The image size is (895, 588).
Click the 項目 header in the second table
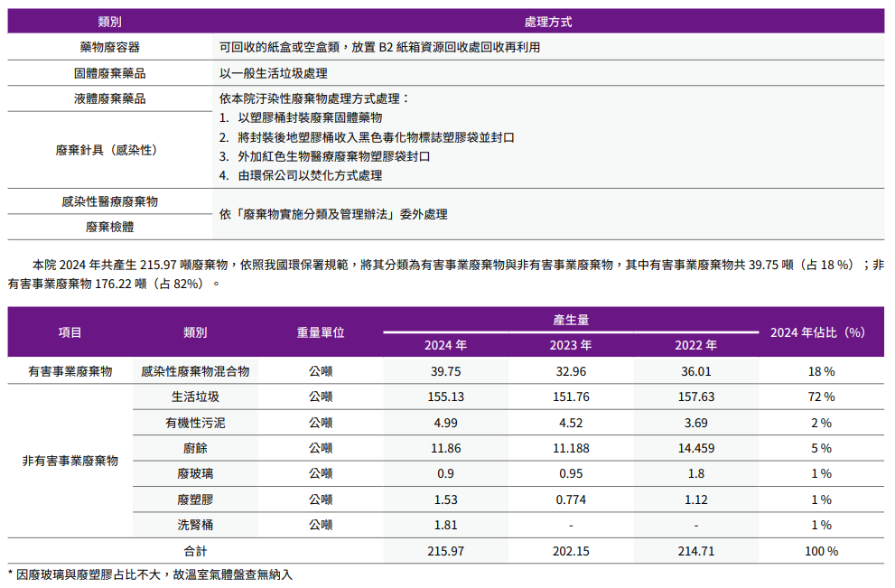[x=70, y=332]
